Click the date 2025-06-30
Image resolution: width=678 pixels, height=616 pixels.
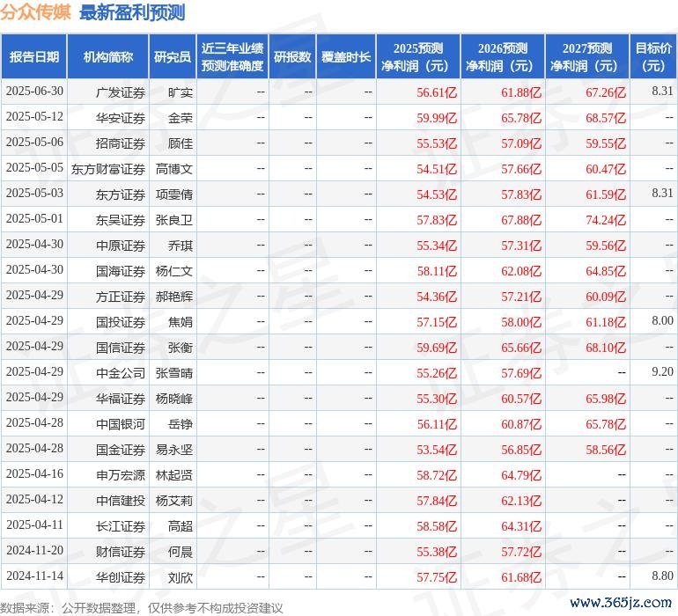pos(34,92)
